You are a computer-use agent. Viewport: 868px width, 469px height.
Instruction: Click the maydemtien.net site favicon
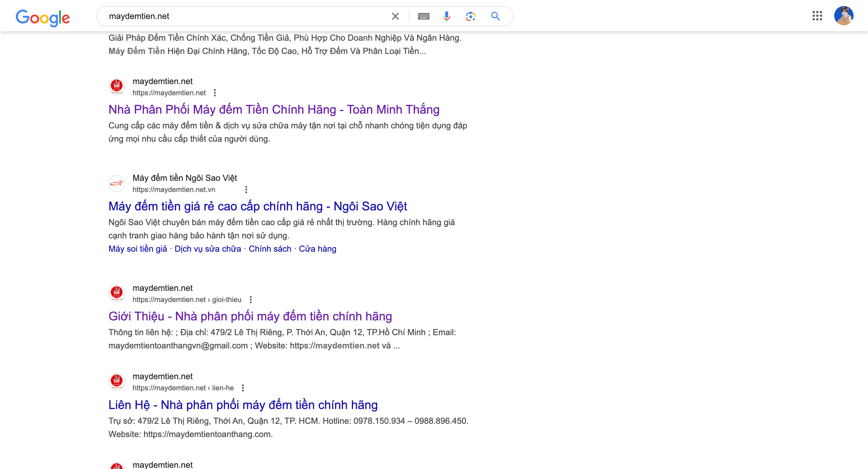coord(117,87)
